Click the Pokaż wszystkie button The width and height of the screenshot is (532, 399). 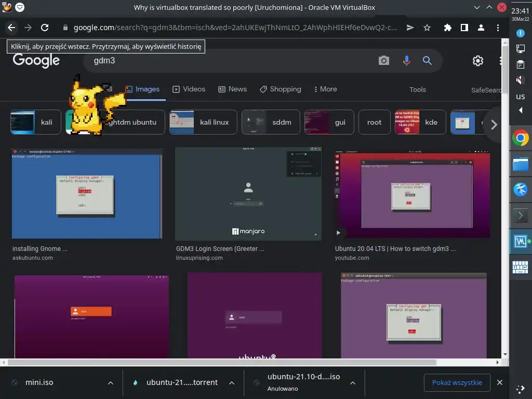point(457,382)
